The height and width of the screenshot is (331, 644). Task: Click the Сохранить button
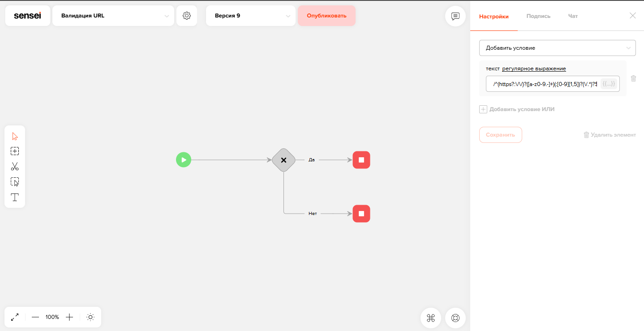click(x=501, y=135)
